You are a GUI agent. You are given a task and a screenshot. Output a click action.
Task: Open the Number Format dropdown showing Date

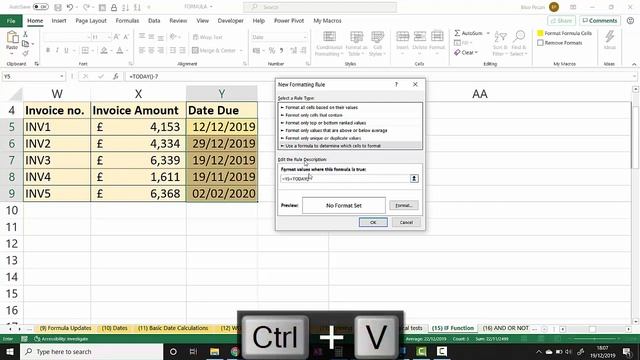(x=305, y=37)
